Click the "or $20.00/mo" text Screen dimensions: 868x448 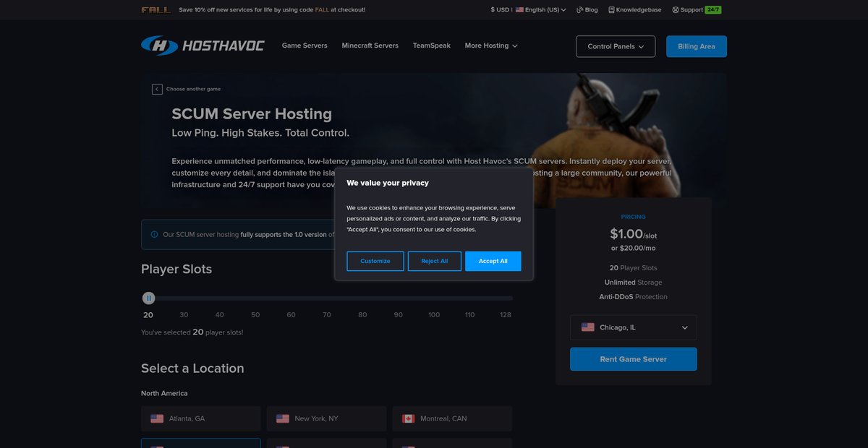coord(634,248)
